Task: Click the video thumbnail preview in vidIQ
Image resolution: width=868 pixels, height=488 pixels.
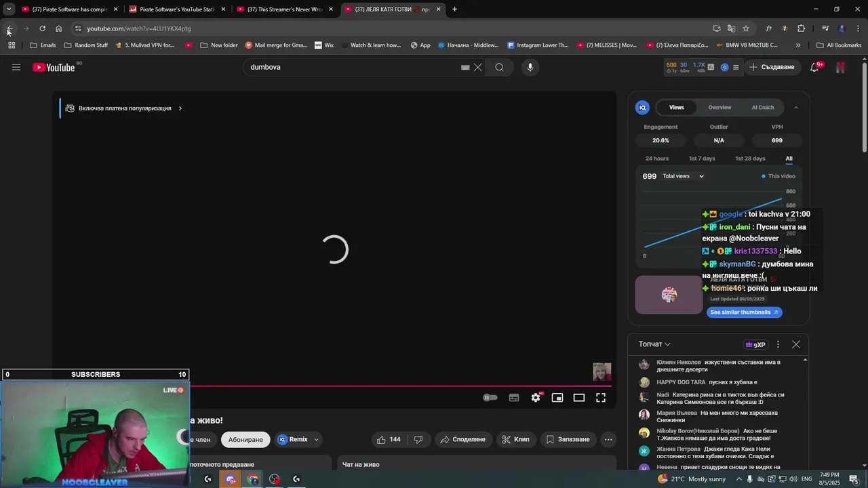Action: tap(669, 295)
